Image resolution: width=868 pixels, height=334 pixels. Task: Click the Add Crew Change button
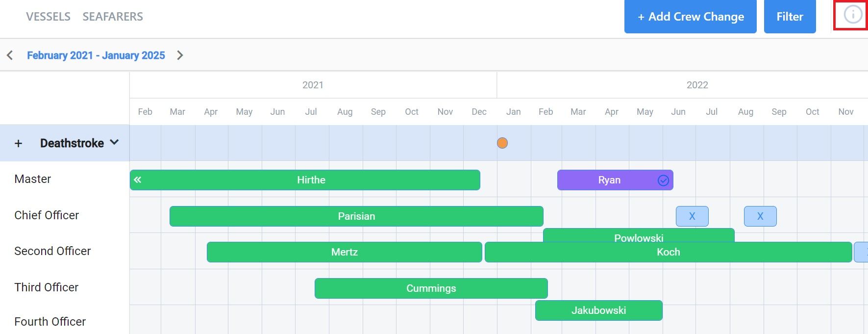[x=691, y=17]
